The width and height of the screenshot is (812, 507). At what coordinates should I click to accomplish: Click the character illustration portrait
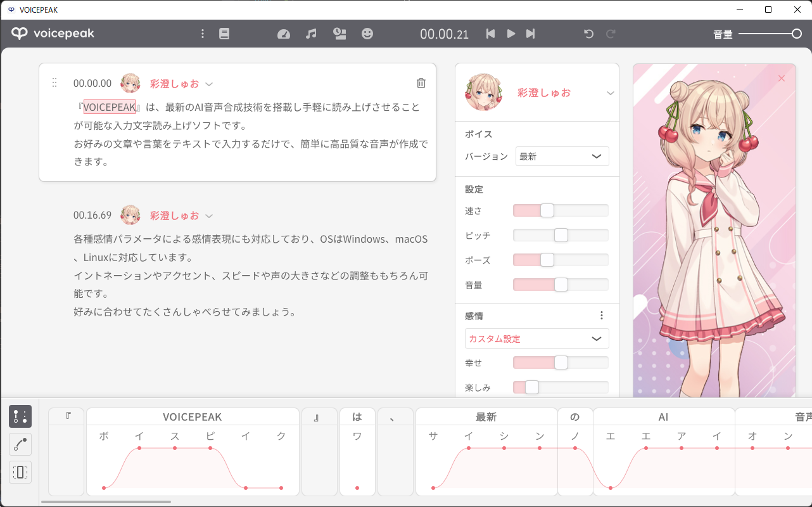714,231
